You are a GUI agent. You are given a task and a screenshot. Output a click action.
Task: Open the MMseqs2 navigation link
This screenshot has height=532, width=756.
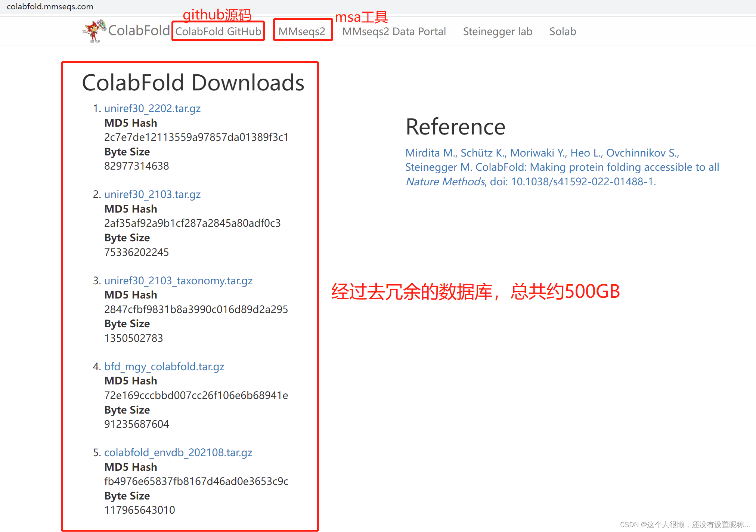point(302,32)
